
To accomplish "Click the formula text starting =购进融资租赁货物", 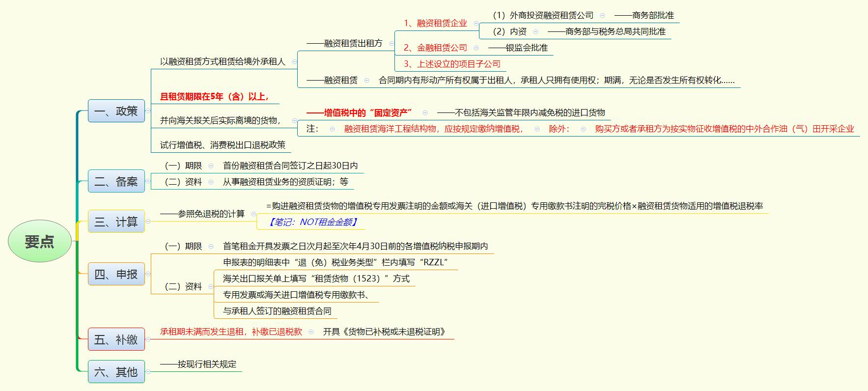I will [515, 206].
